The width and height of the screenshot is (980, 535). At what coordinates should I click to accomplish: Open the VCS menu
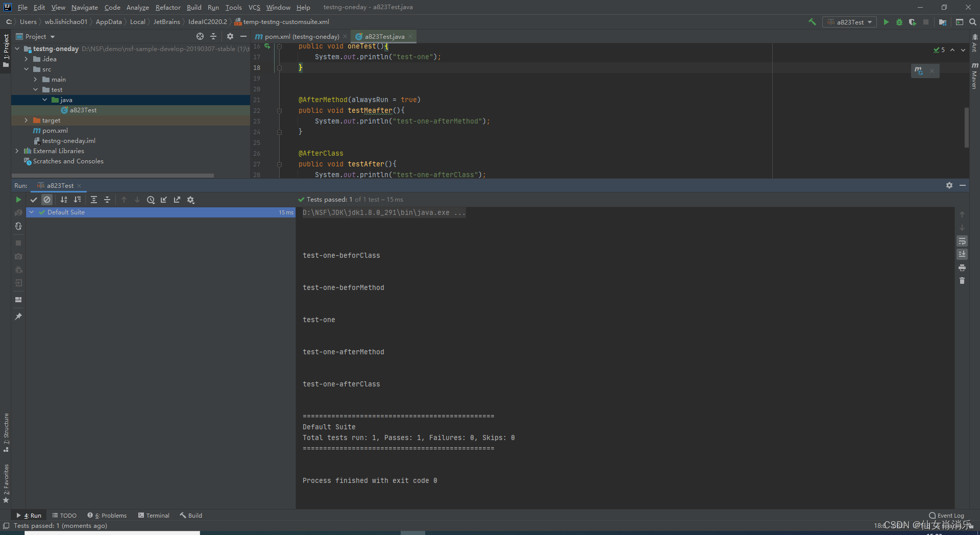point(254,7)
